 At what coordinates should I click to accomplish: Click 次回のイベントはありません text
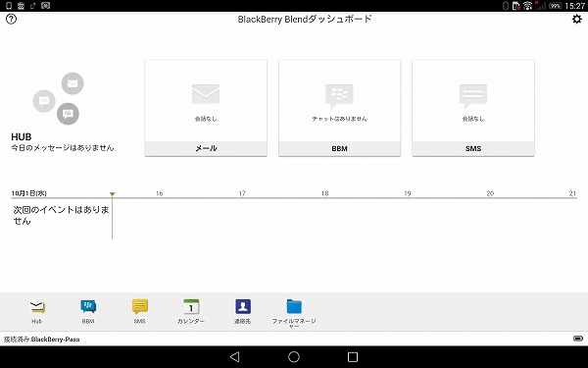61,215
